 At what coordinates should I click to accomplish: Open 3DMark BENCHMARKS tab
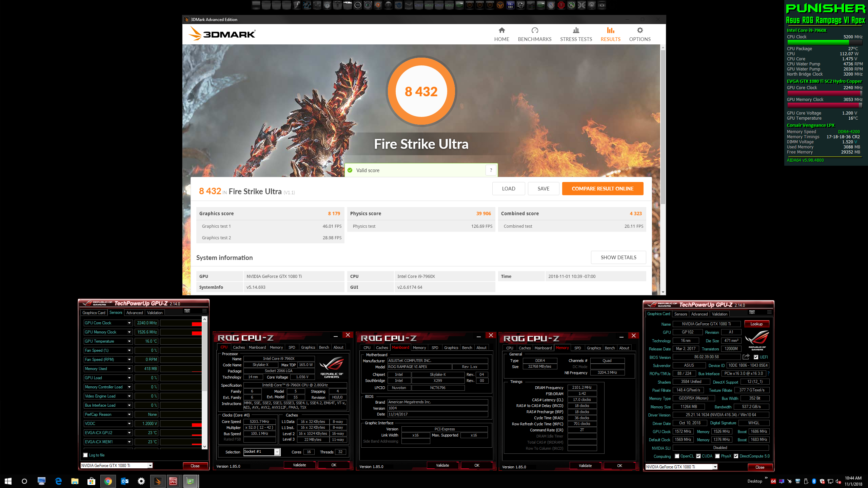(x=534, y=35)
